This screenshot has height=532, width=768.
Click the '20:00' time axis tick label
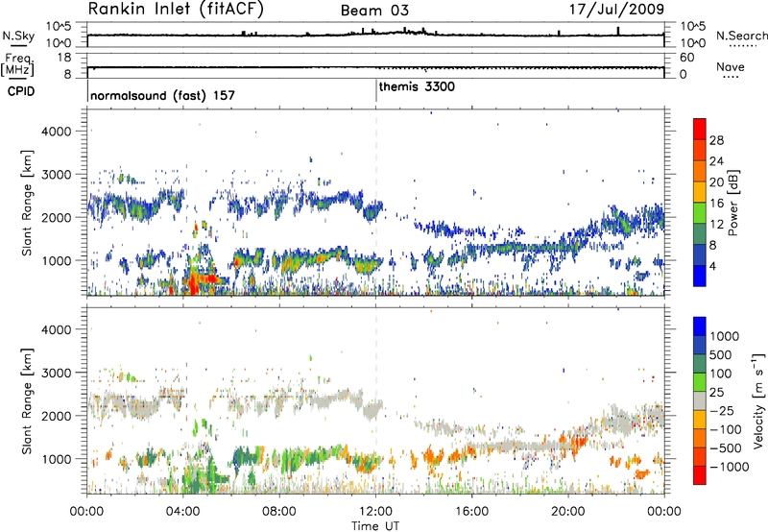point(567,512)
